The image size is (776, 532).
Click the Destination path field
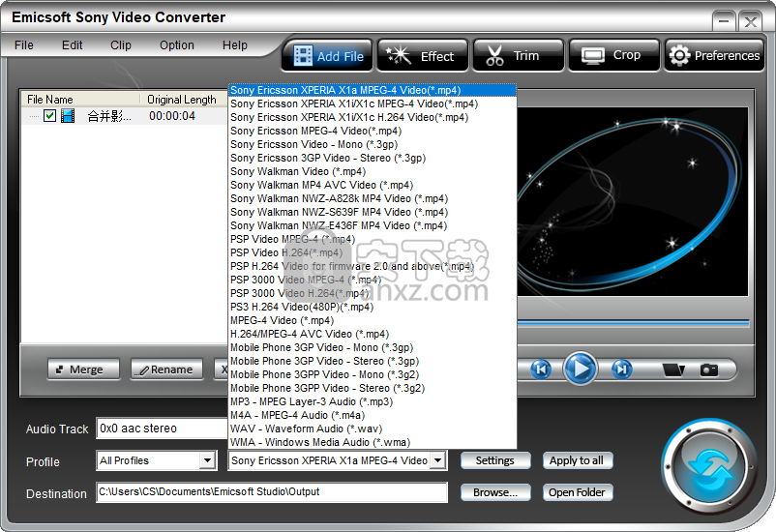point(272,492)
